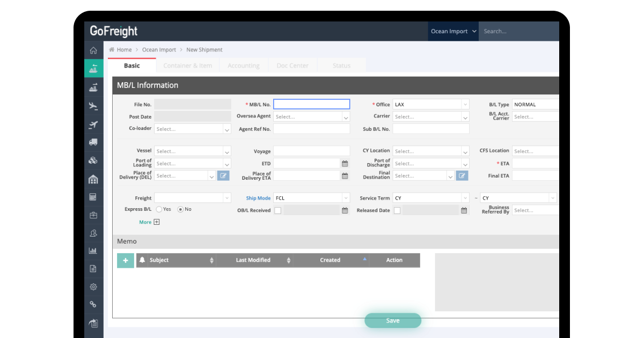Open the user contacts icon in sidebar
This screenshot has height=338, width=644.
[93, 233]
